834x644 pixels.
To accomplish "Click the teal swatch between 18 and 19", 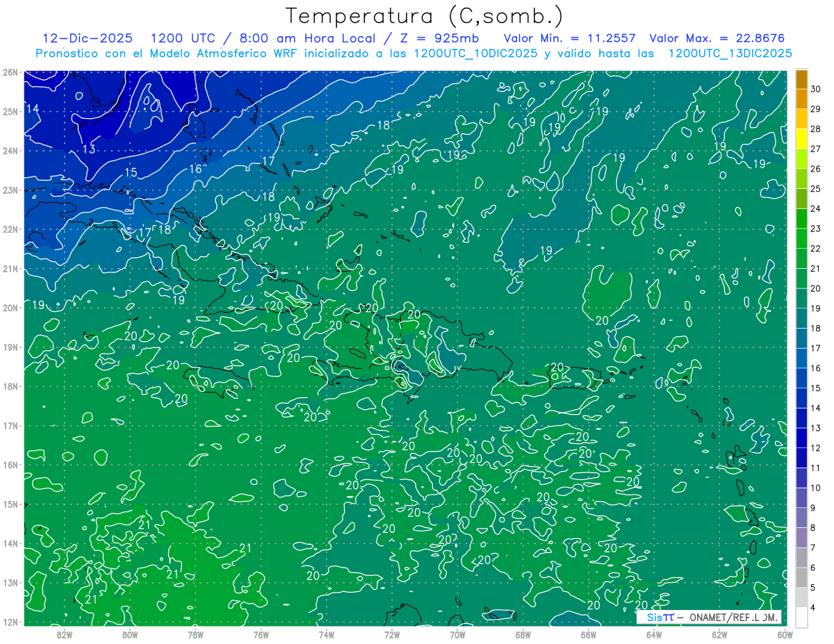I will click(x=801, y=318).
